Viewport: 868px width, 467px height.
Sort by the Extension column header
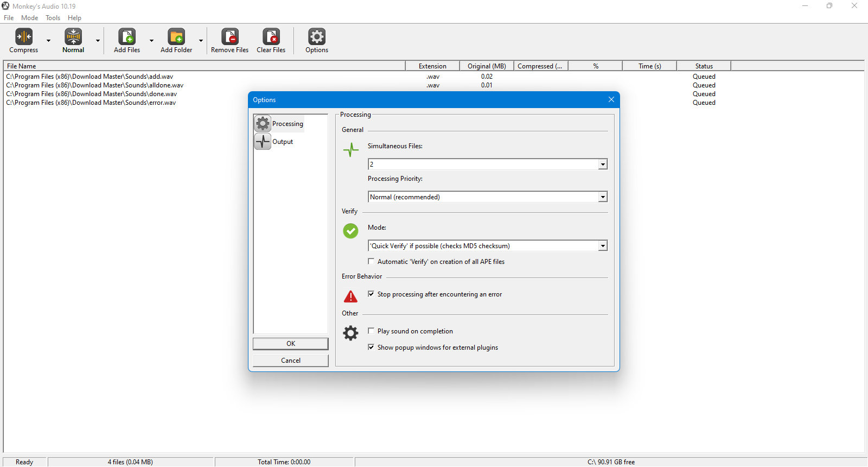coord(432,66)
